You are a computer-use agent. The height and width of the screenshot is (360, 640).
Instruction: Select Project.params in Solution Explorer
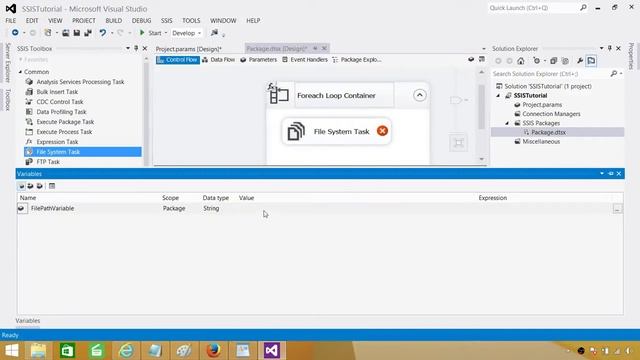[542, 104]
